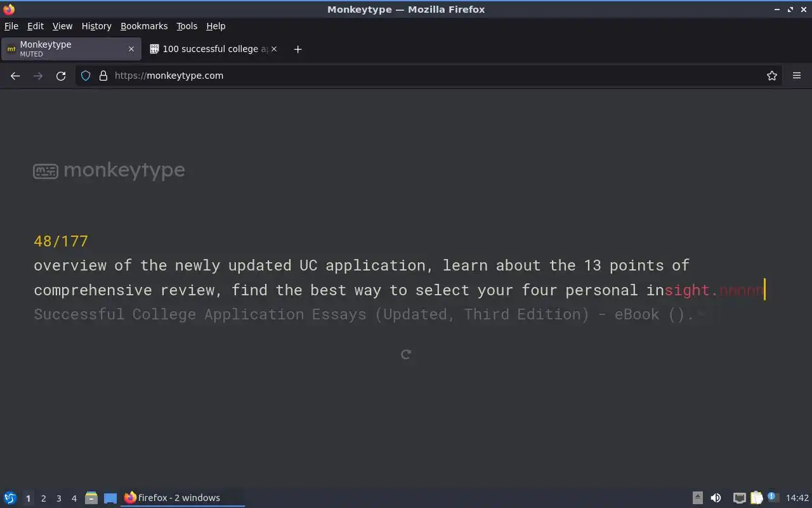Show site security info via the padlock
The image size is (812, 508).
pyautogui.click(x=103, y=76)
